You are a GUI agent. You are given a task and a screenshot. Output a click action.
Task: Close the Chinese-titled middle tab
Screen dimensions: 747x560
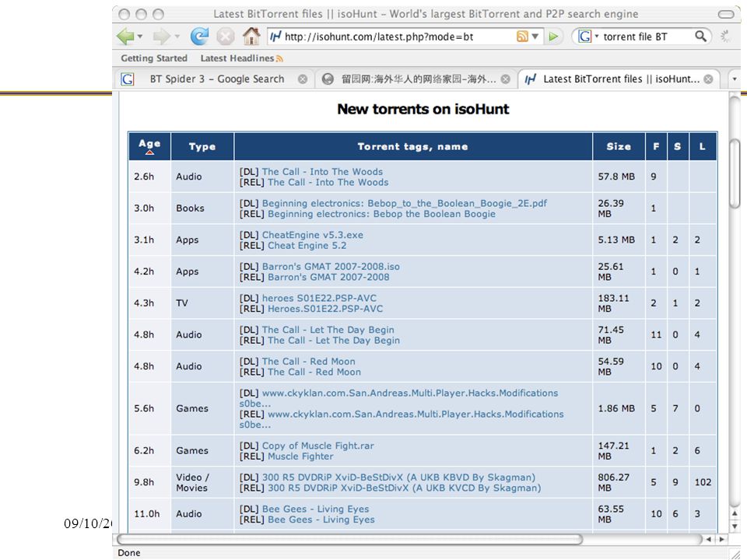point(506,79)
